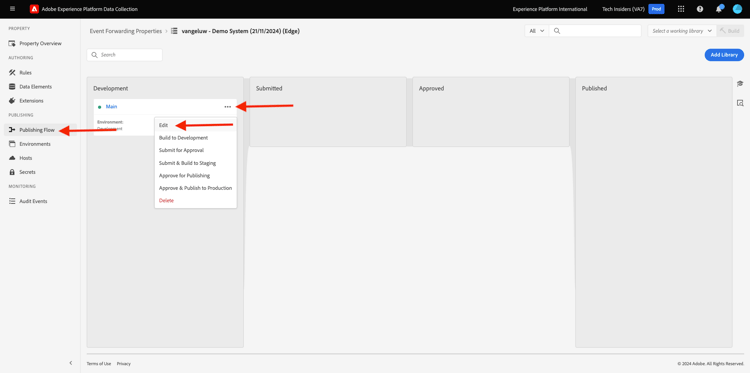Click the Build button
This screenshot has height=373, width=750.
[x=730, y=31]
